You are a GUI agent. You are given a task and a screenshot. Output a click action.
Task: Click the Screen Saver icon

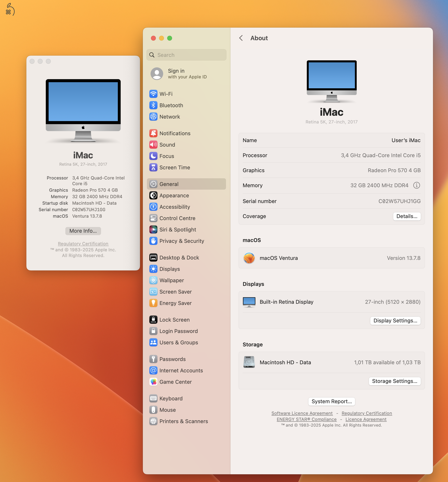pyautogui.click(x=153, y=292)
